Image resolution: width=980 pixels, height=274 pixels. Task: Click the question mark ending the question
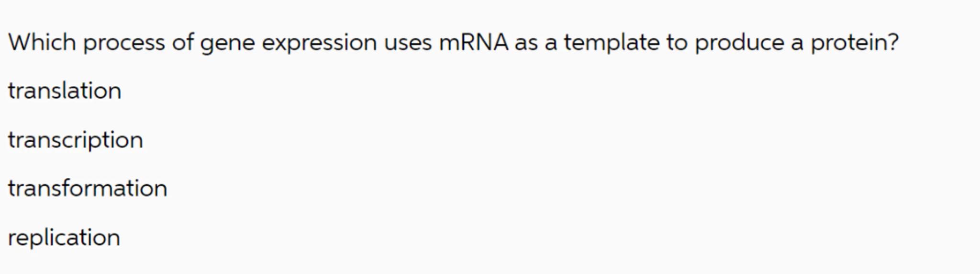[x=892, y=42]
